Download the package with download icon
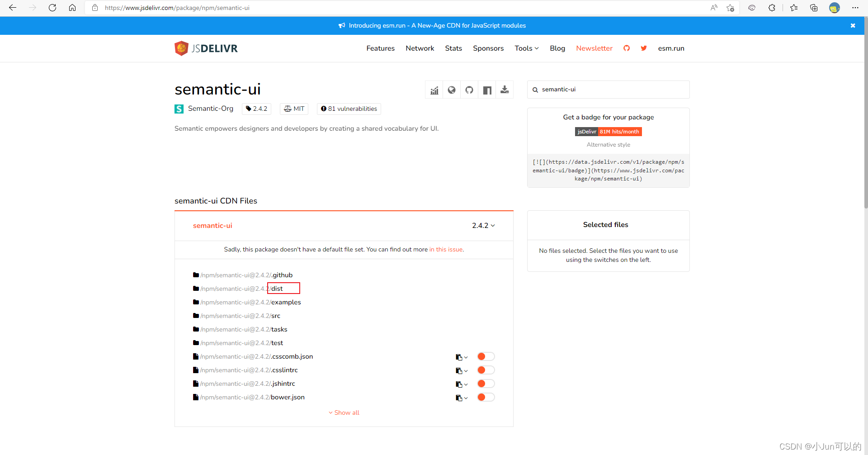The height and width of the screenshot is (455, 868). coord(505,90)
